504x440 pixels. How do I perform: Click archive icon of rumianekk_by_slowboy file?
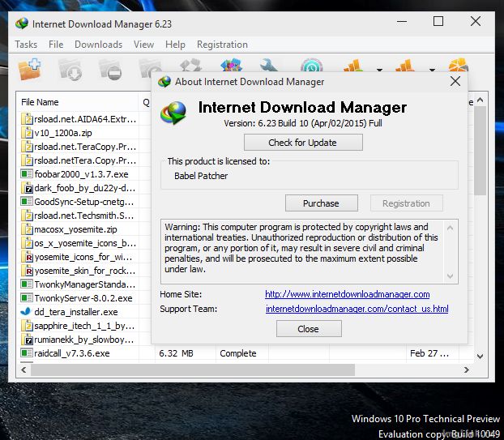click(x=27, y=339)
